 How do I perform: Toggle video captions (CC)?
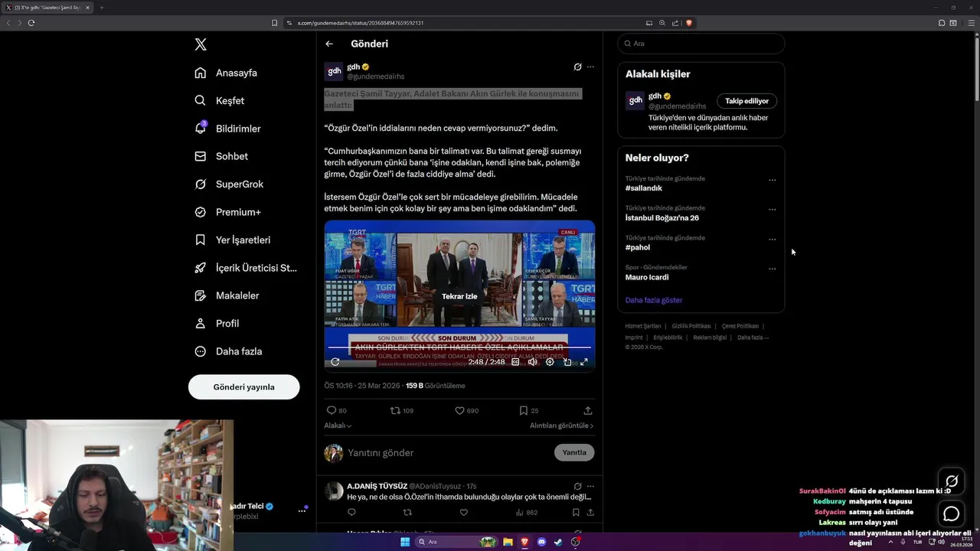point(515,362)
